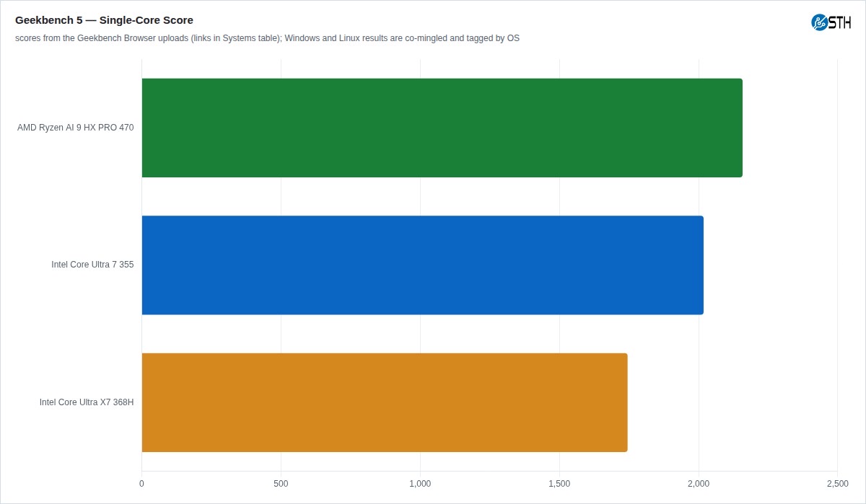866x504 pixels.
Task: Click the orange Intel Core Ultra X7 368H bar
Action: point(385,402)
